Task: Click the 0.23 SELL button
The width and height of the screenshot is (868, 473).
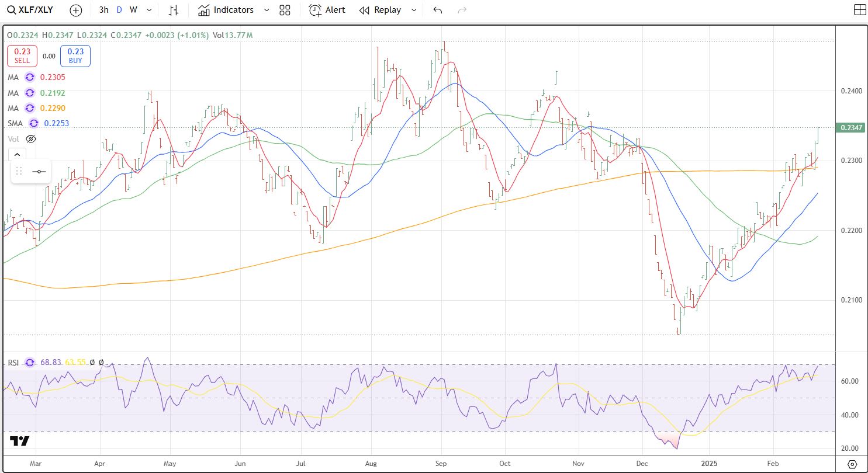Action: click(22, 55)
